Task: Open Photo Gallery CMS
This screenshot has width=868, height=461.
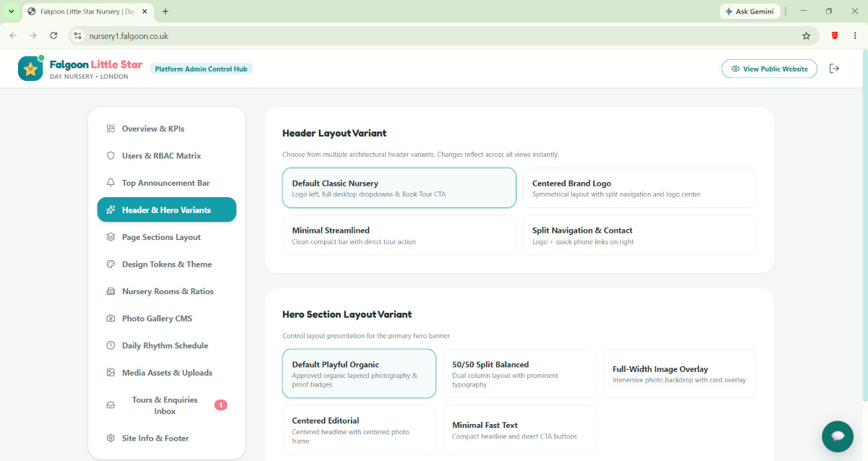Action: pyautogui.click(x=166, y=319)
